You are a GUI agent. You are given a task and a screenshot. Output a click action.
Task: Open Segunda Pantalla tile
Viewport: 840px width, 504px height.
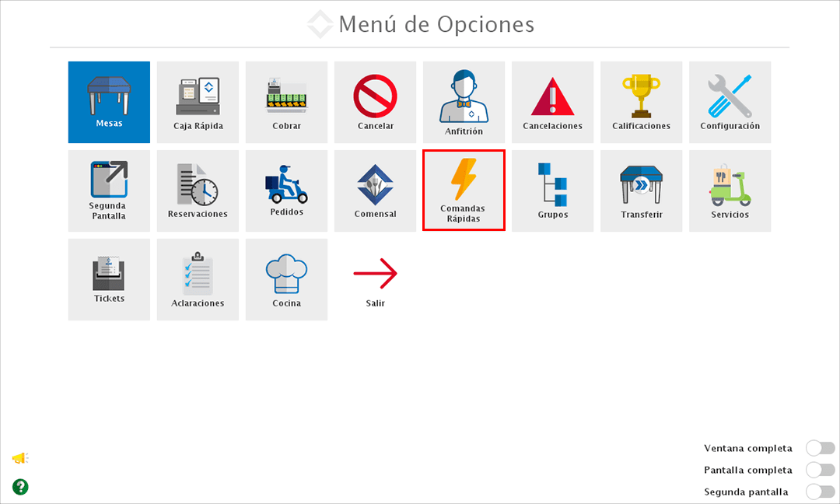click(109, 191)
